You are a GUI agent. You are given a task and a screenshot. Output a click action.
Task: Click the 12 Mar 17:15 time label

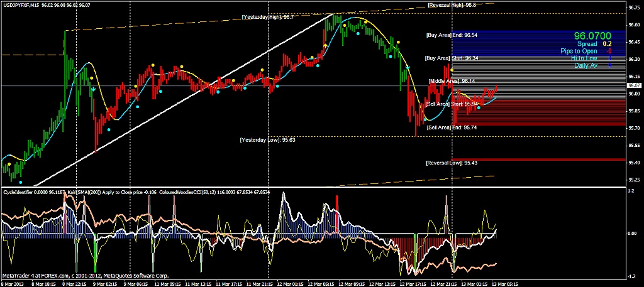413,284
